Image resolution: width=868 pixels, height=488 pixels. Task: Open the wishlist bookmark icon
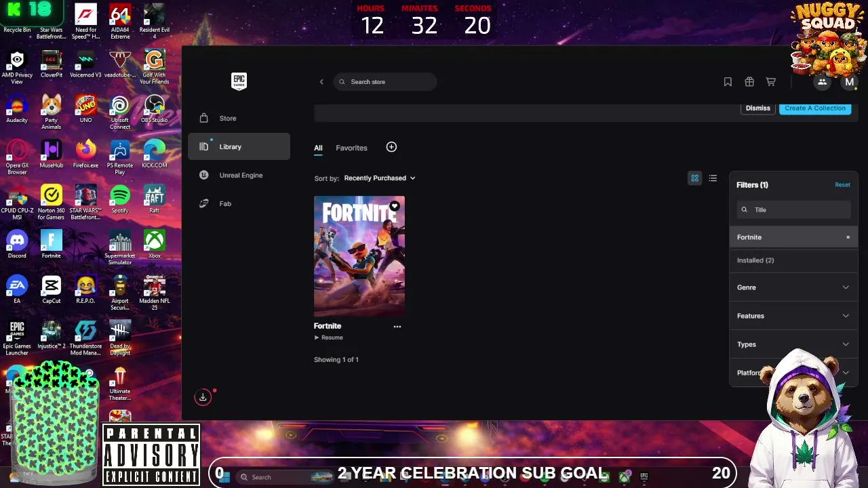coord(728,82)
